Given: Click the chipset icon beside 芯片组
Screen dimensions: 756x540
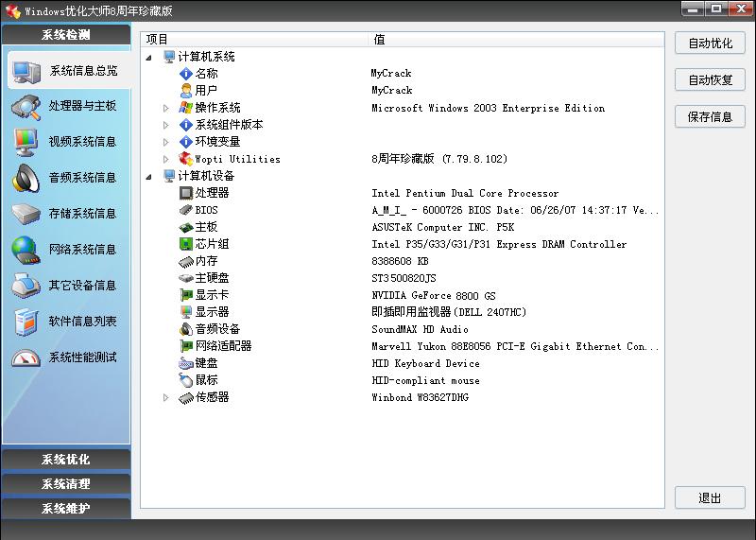Looking at the screenshot, I should [186, 244].
